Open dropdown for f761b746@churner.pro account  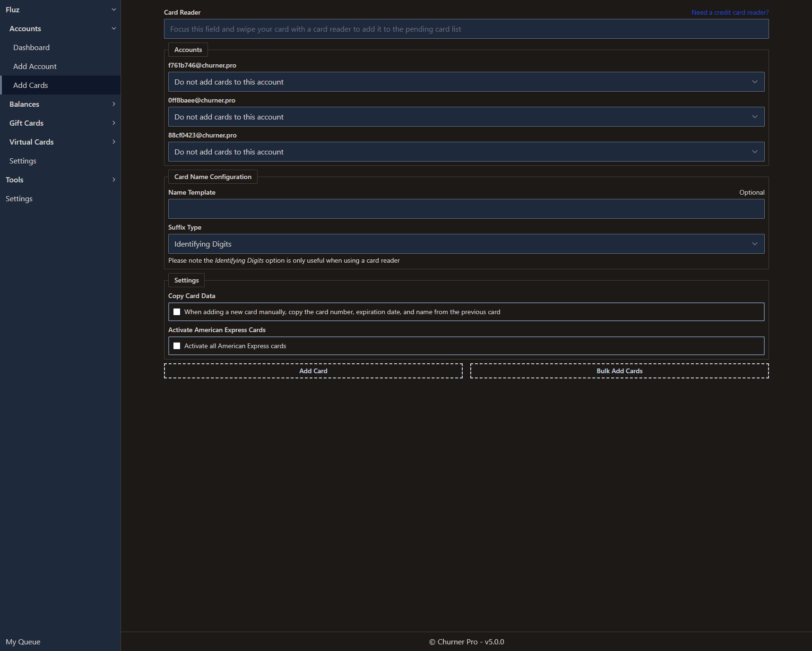466,82
